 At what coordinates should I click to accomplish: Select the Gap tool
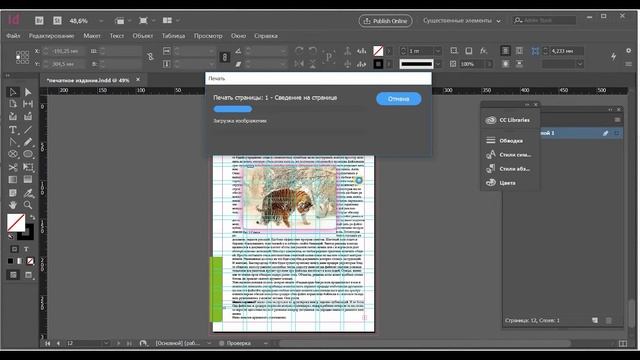28,104
